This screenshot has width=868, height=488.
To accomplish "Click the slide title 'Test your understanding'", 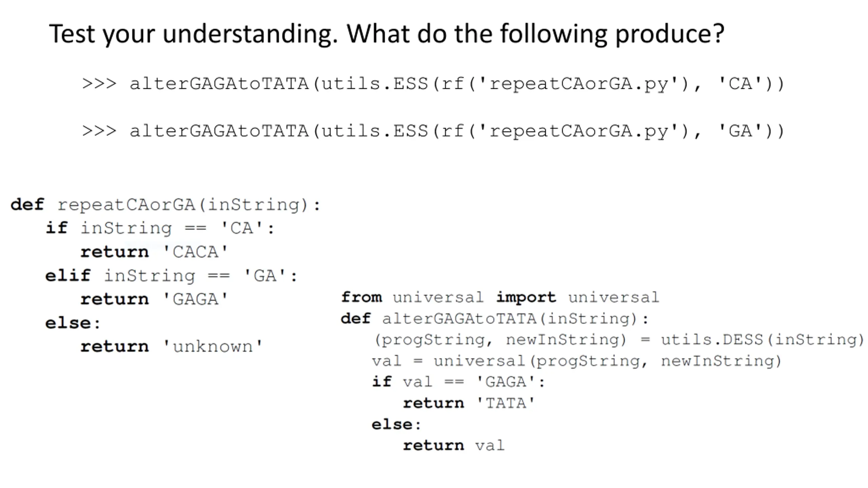I will point(193,34).
